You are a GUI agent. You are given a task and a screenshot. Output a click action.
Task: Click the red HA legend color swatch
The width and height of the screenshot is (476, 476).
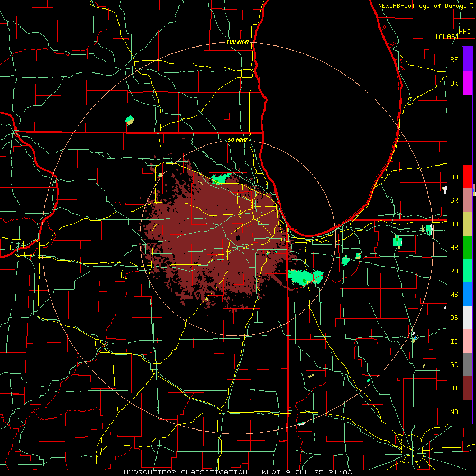click(467, 177)
